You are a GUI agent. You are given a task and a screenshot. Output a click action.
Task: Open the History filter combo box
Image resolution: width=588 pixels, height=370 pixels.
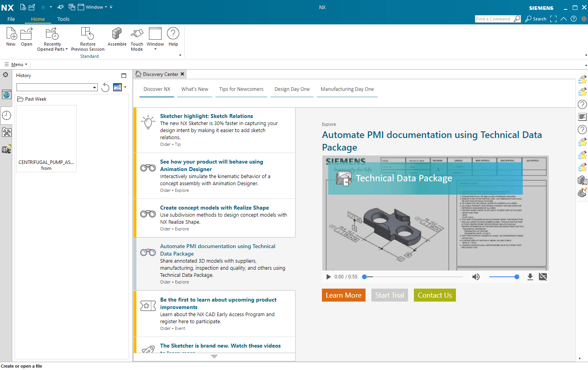(57, 87)
